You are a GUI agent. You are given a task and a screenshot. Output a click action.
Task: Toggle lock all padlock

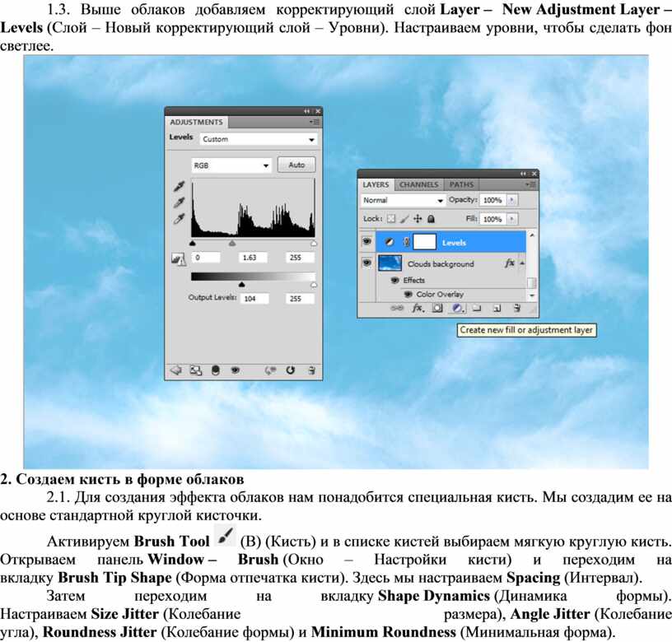432,219
